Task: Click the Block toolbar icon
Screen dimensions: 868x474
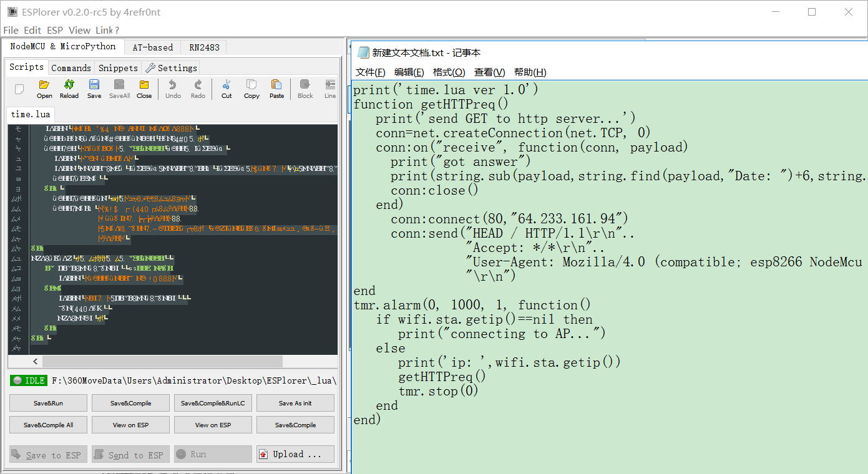Action: [x=305, y=89]
